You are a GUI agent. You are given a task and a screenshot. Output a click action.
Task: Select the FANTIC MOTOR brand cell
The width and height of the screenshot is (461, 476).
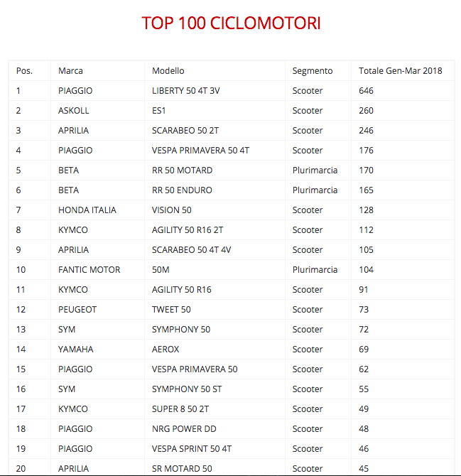(90, 270)
